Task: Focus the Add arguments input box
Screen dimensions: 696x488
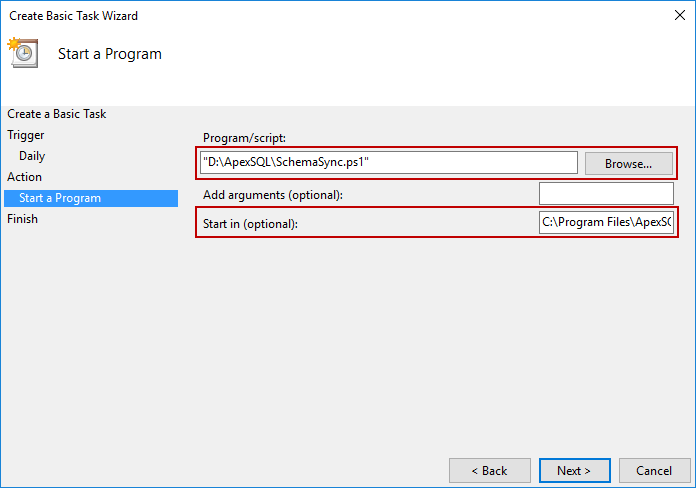Action: tap(606, 193)
